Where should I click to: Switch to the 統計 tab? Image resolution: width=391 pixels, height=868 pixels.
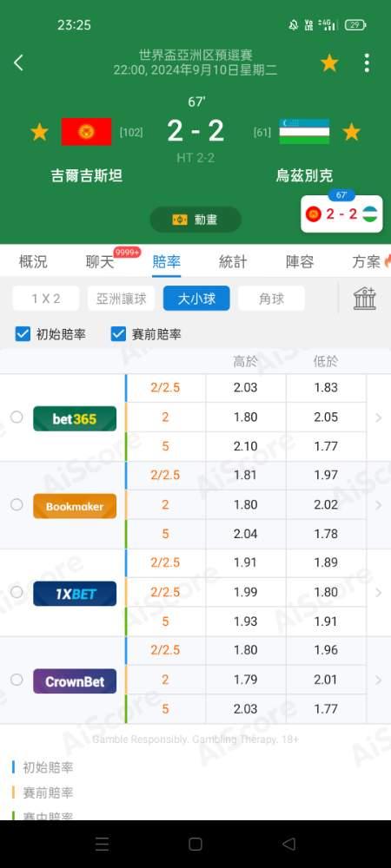tap(233, 262)
